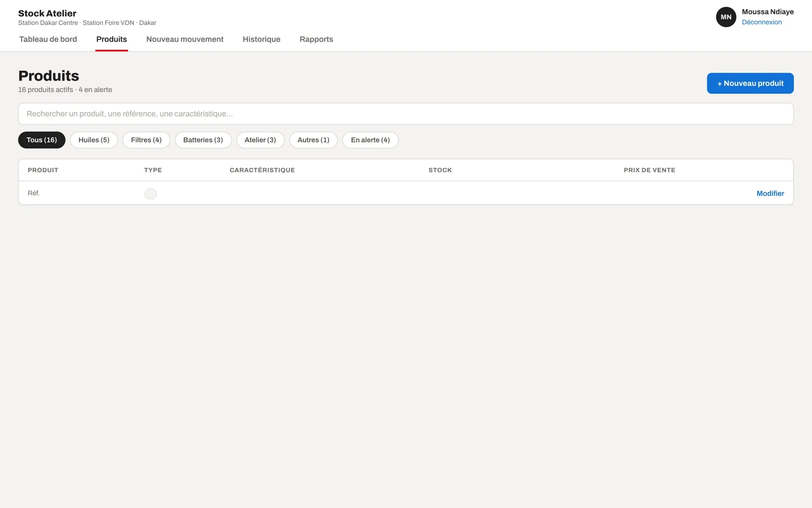Click the + Nouveau produit button
This screenshot has height=508, width=812.
tap(750, 83)
